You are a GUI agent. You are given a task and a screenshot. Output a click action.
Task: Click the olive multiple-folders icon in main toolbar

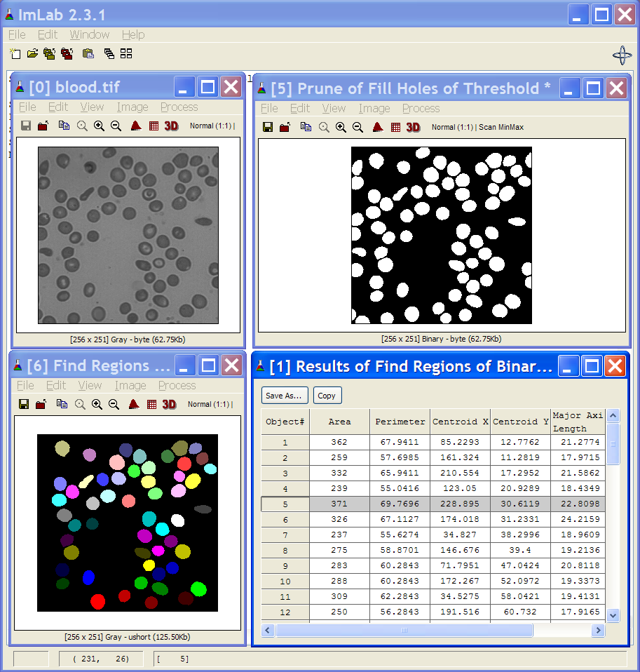click(x=49, y=53)
